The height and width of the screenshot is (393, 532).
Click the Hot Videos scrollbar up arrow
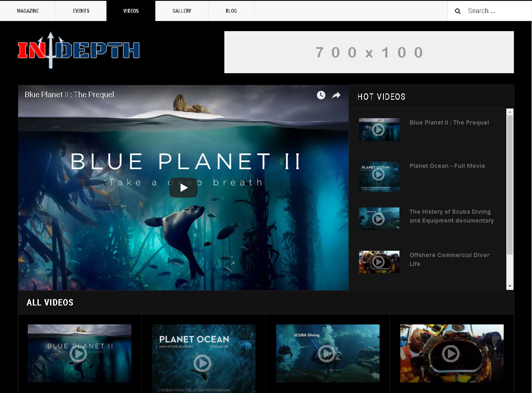click(510, 112)
